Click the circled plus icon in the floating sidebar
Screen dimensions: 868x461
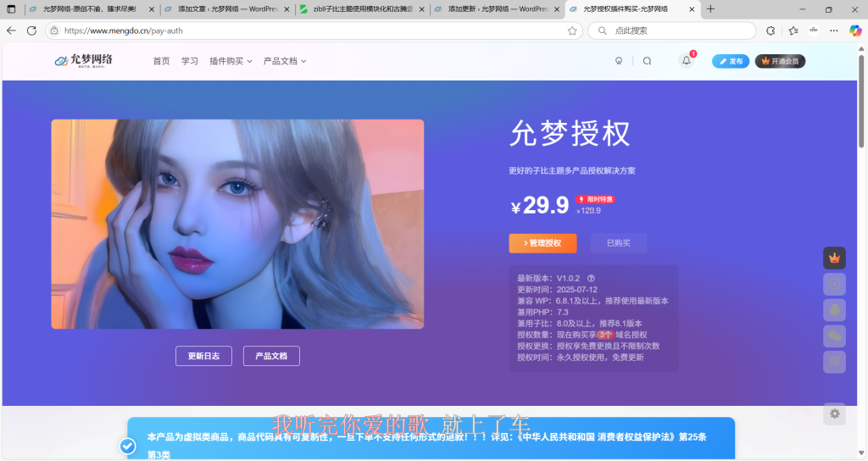(834, 284)
